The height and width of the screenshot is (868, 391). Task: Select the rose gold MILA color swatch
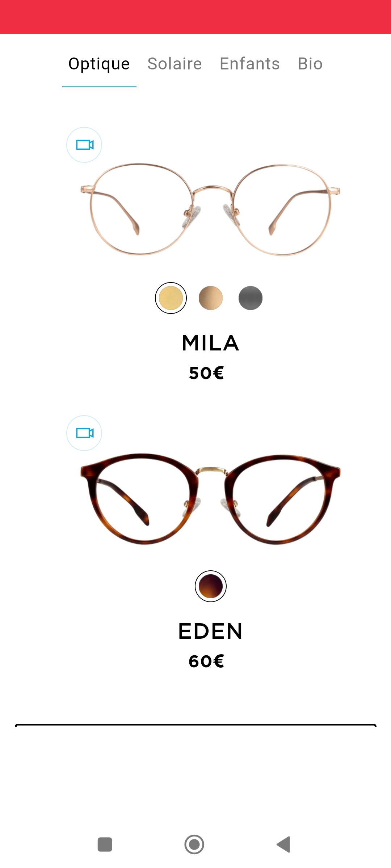pyautogui.click(x=211, y=298)
